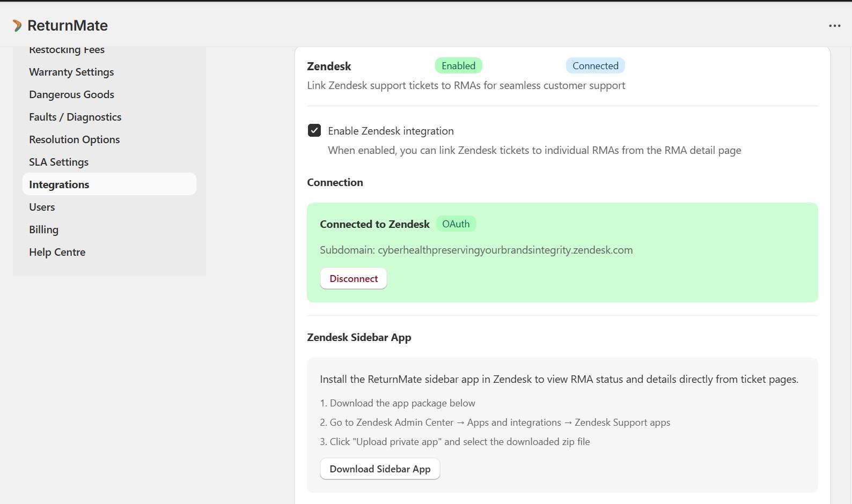Open Warranty Settings in sidebar
The image size is (852, 504).
[71, 72]
